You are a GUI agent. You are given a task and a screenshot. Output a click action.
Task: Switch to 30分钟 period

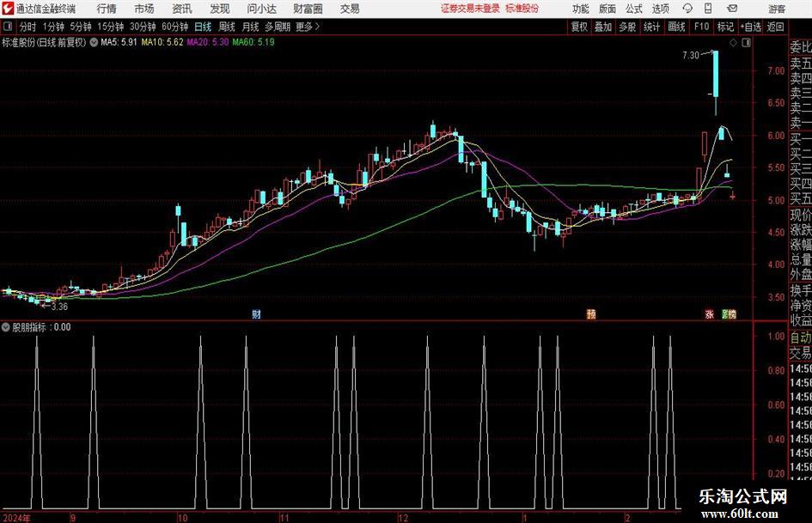(x=143, y=27)
